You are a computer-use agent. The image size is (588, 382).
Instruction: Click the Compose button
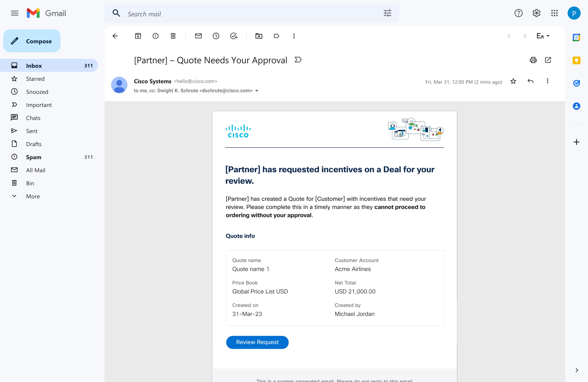point(32,41)
